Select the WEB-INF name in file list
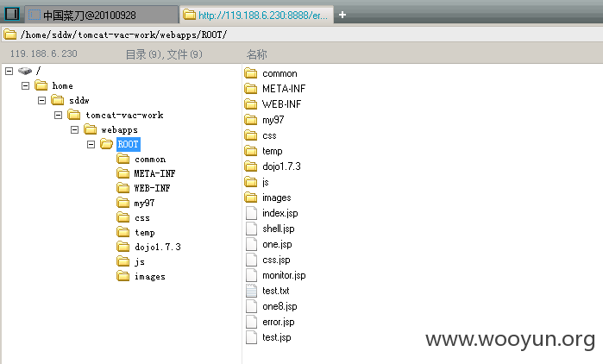Image resolution: width=603 pixels, height=364 pixels. coord(281,104)
